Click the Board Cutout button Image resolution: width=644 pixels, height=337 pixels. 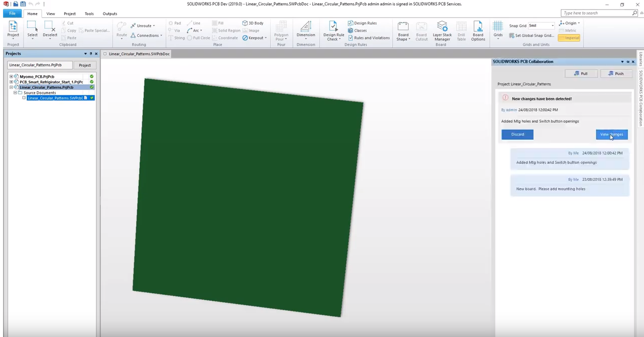(421, 30)
